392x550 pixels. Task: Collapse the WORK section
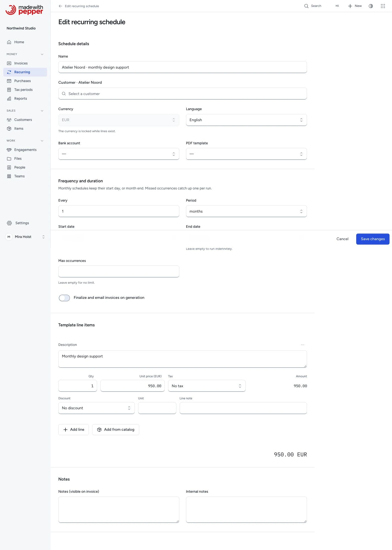click(42, 141)
